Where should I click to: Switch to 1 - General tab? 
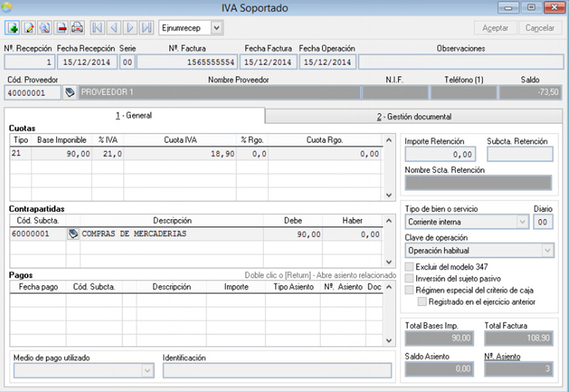pyautogui.click(x=134, y=116)
